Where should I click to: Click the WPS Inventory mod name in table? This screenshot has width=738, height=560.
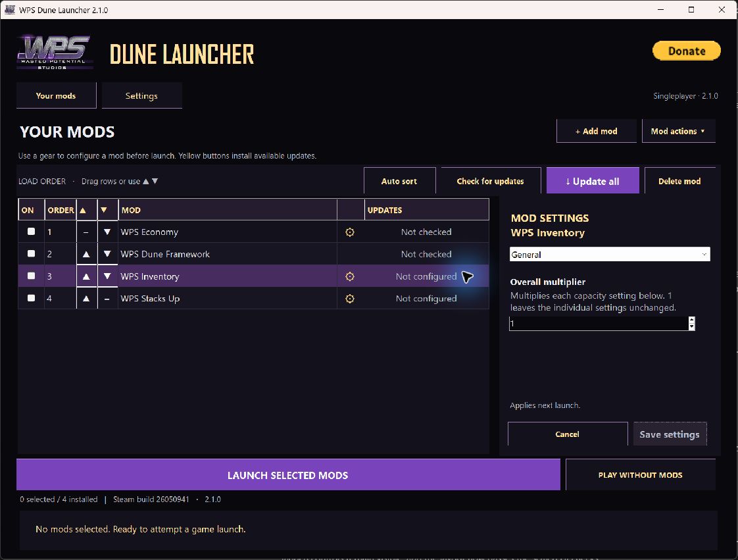[150, 276]
